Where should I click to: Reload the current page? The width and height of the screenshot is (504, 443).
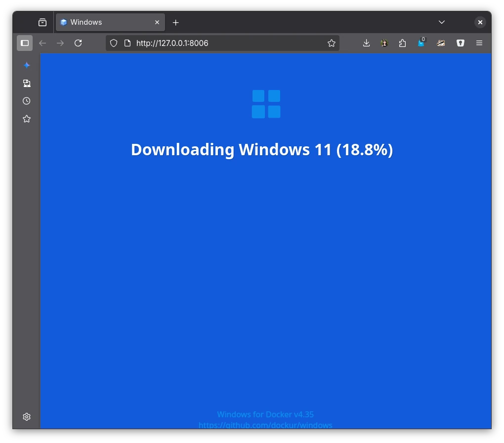tap(78, 43)
